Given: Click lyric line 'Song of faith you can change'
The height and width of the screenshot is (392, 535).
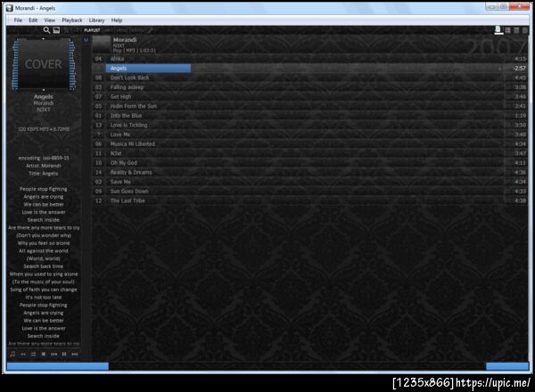Looking at the screenshot, I should (x=44, y=290).
